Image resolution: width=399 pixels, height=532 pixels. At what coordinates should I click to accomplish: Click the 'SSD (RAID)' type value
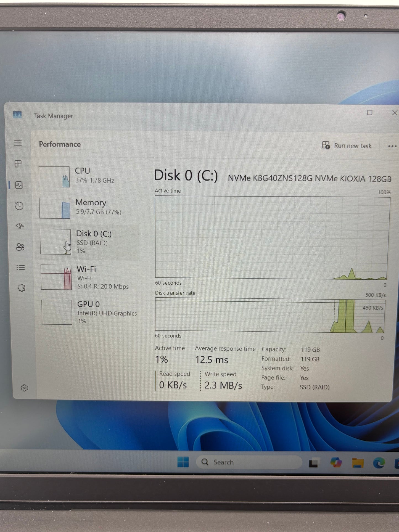coord(315,387)
